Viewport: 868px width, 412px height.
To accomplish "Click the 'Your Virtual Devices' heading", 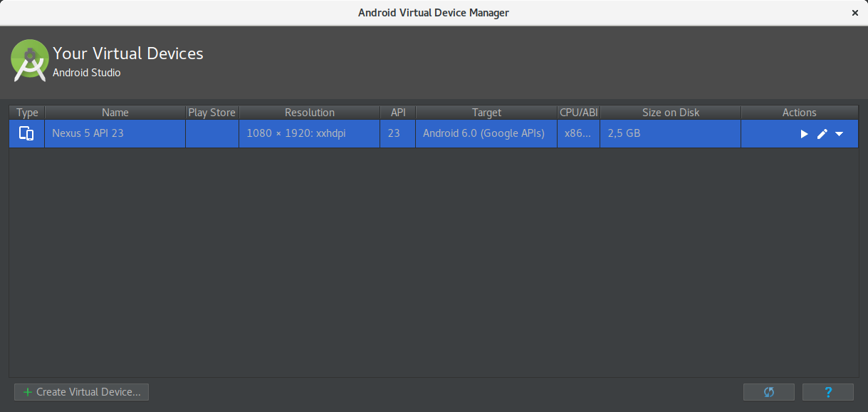I will click(128, 53).
